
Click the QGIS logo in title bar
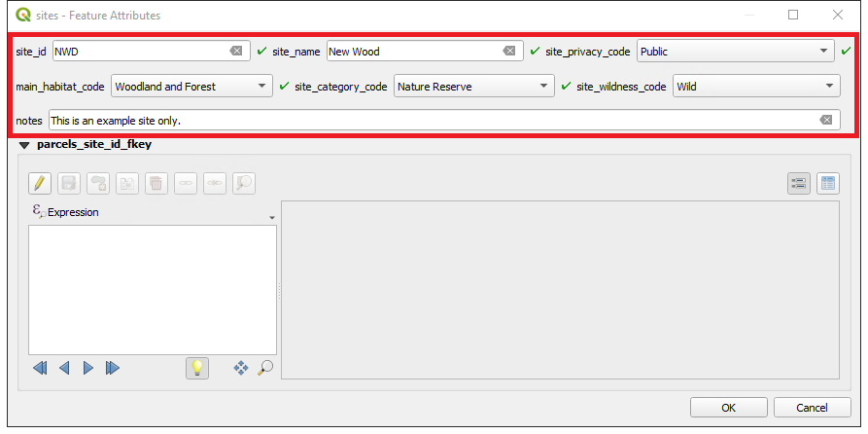pos(23,15)
